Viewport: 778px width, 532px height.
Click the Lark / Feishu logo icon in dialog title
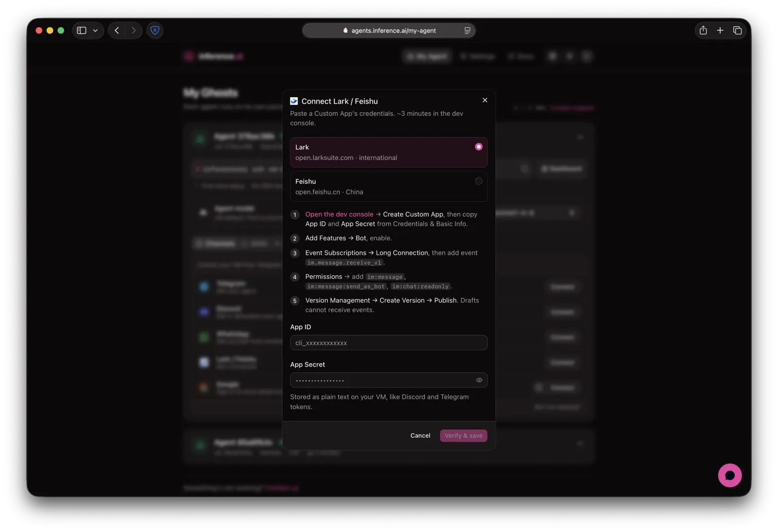(x=294, y=101)
